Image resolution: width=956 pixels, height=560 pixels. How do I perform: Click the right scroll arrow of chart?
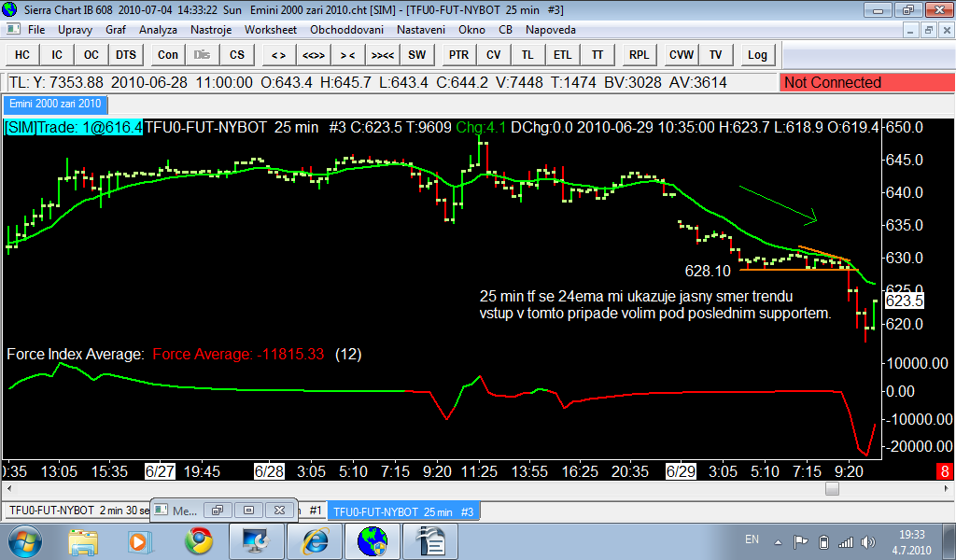point(947,488)
